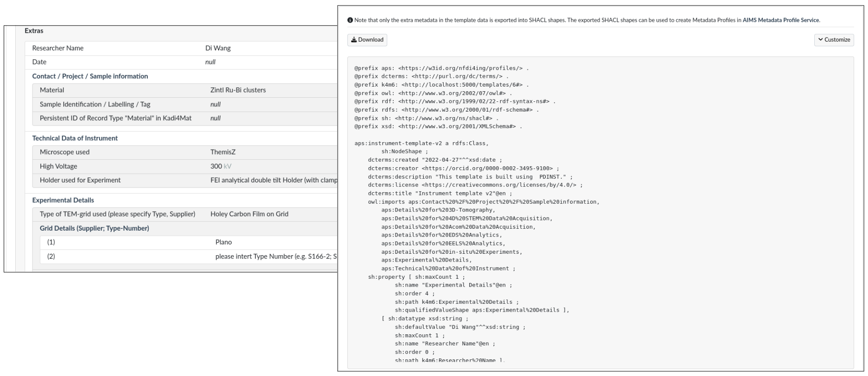Click the Sample Identification / Labelling / Tag row
Viewport: 868px width, 376px height.
click(x=95, y=104)
